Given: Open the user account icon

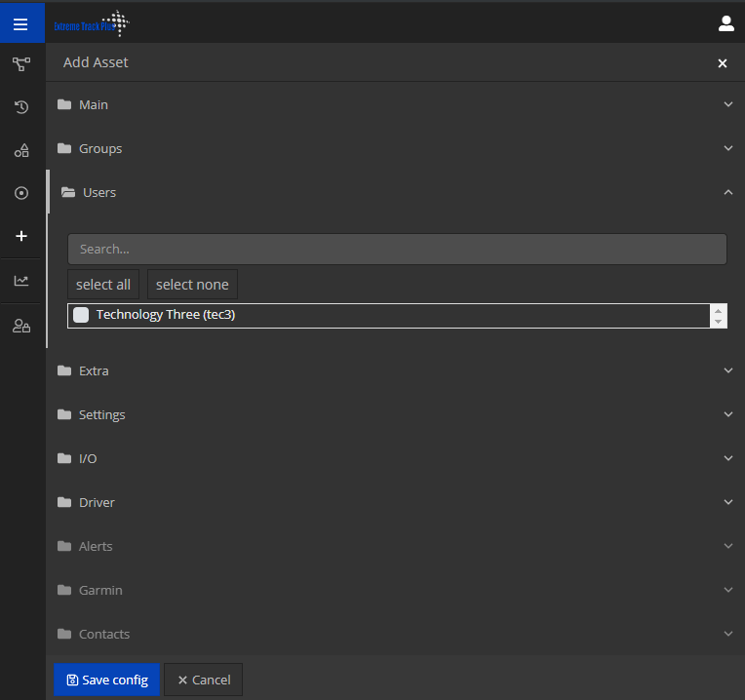Looking at the screenshot, I should tap(726, 23).
